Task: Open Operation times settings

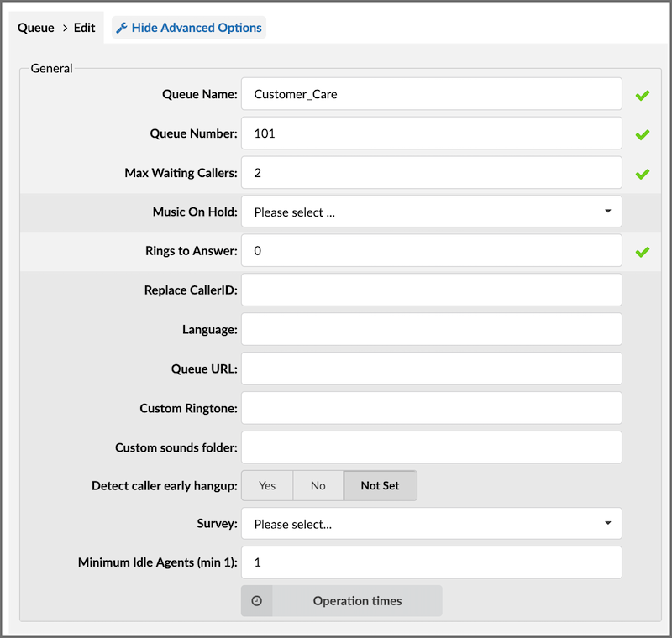Action: pyautogui.click(x=342, y=601)
